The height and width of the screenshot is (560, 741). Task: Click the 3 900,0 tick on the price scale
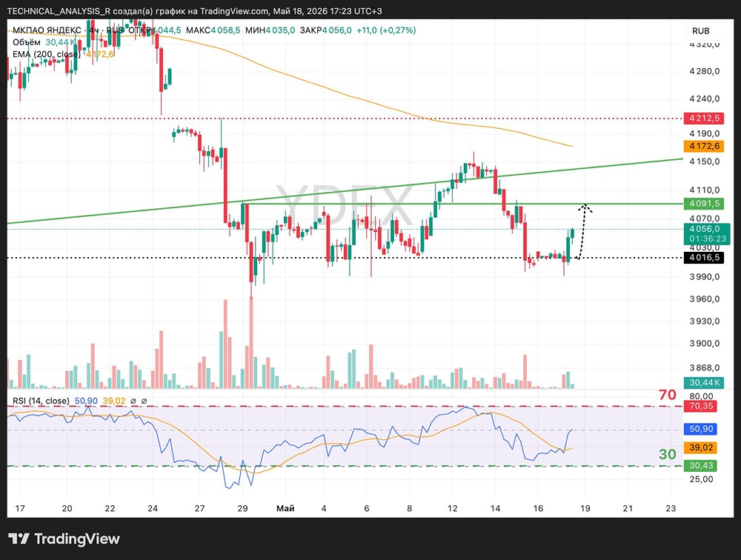(705, 344)
